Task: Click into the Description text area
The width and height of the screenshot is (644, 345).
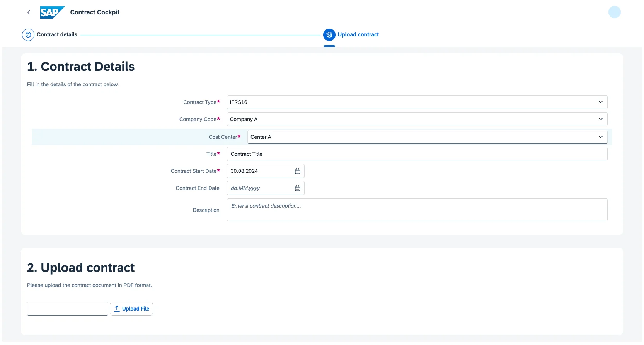Action: (x=417, y=210)
